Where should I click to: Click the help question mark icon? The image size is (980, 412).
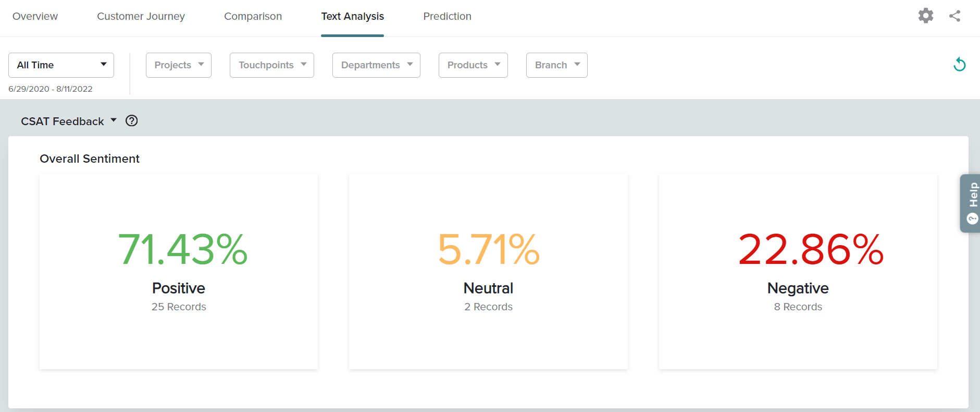point(132,121)
